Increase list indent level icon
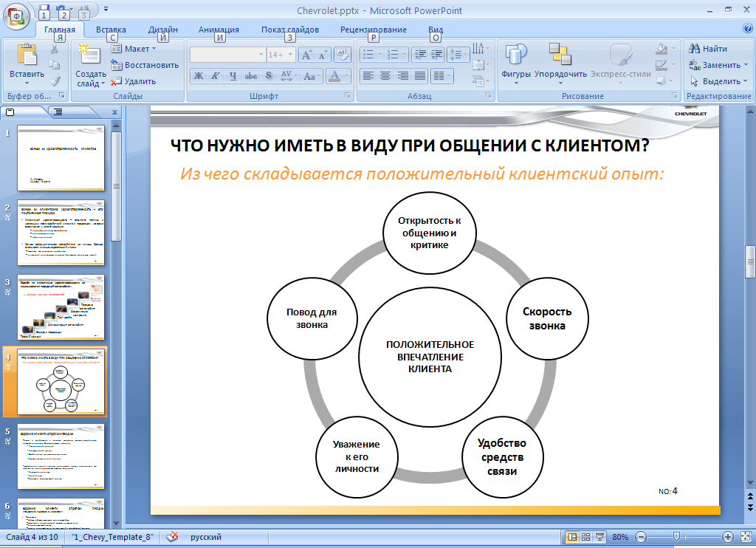 tap(436, 55)
